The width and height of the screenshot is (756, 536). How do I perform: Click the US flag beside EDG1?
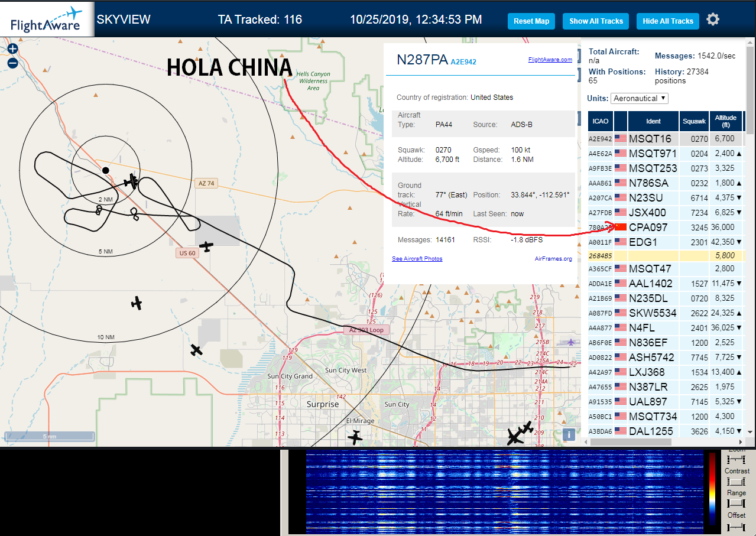pyautogui.click(x=621, y=242)
